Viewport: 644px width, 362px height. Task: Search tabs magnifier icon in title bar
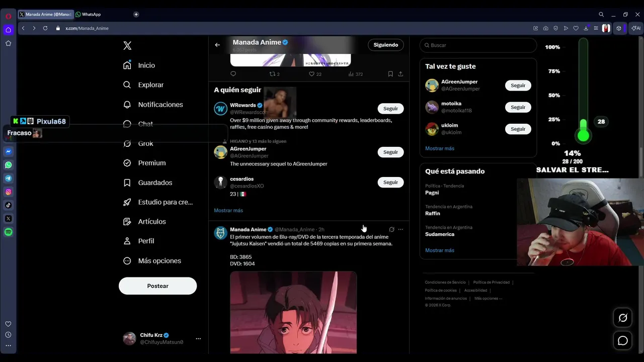601,15
